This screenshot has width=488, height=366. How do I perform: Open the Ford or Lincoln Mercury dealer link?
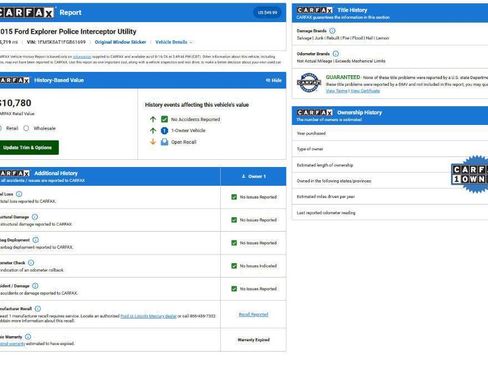(x=148, y=316)
